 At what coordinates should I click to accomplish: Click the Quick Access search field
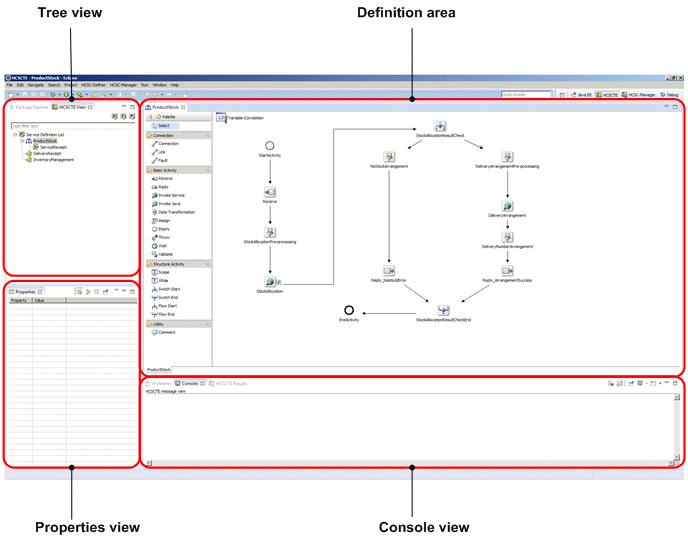(526, 94)
